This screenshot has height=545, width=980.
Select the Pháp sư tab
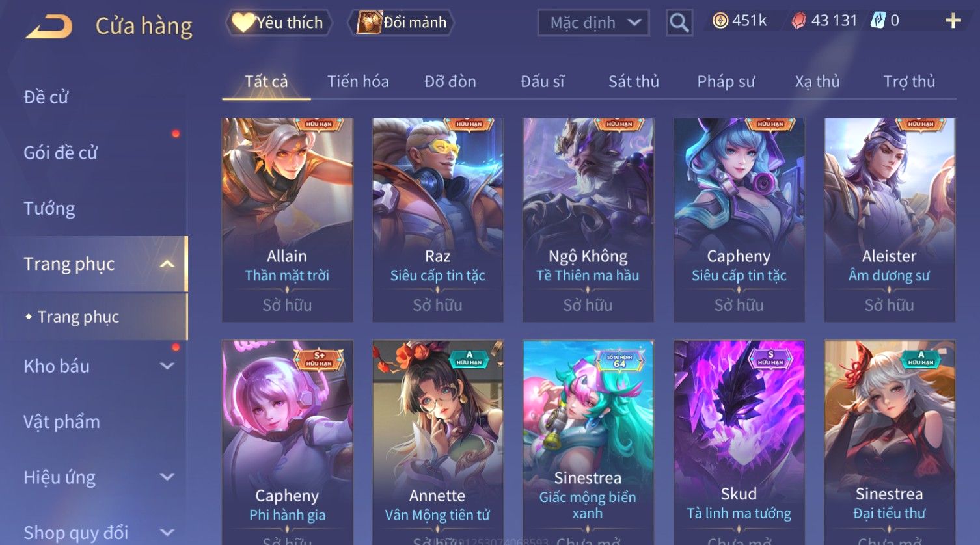[x=726, y=82]
